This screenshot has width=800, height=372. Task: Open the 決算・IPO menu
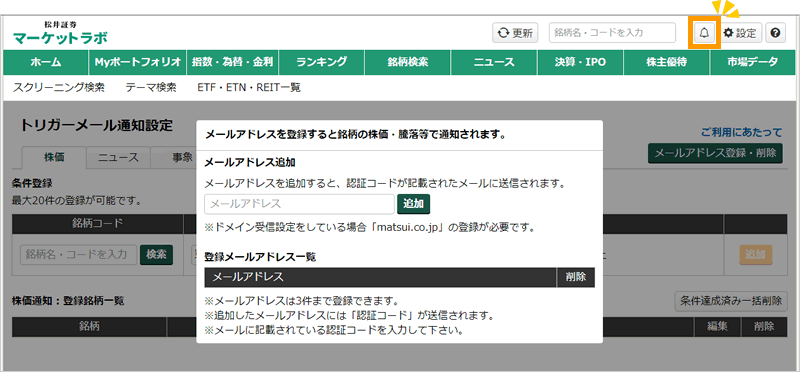coord(580,62)
